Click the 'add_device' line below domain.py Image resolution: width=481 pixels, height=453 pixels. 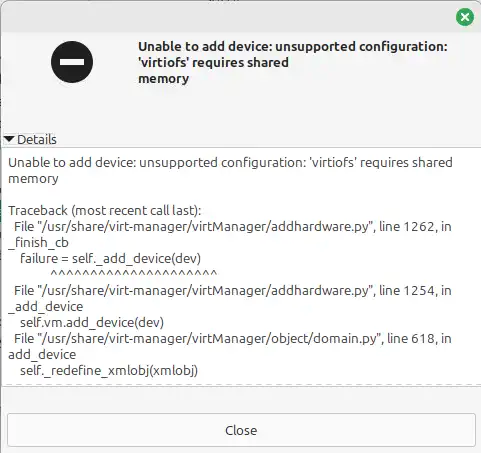click(x=42, y=355)
